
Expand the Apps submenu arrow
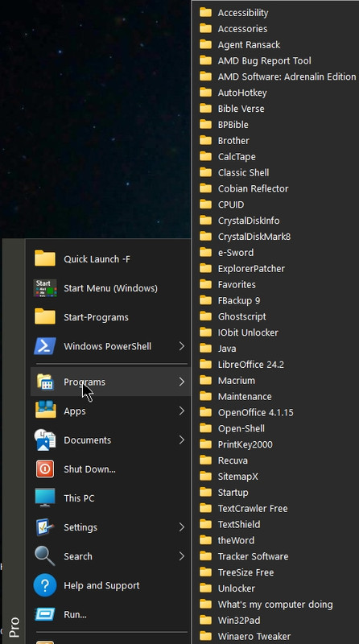point(182,411)
